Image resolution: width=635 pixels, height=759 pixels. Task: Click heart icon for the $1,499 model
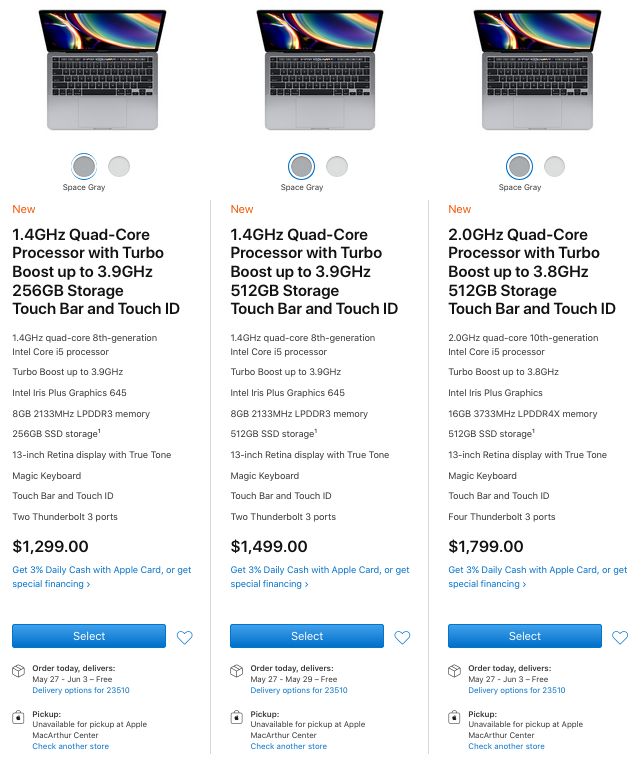(x=402, y=637)
